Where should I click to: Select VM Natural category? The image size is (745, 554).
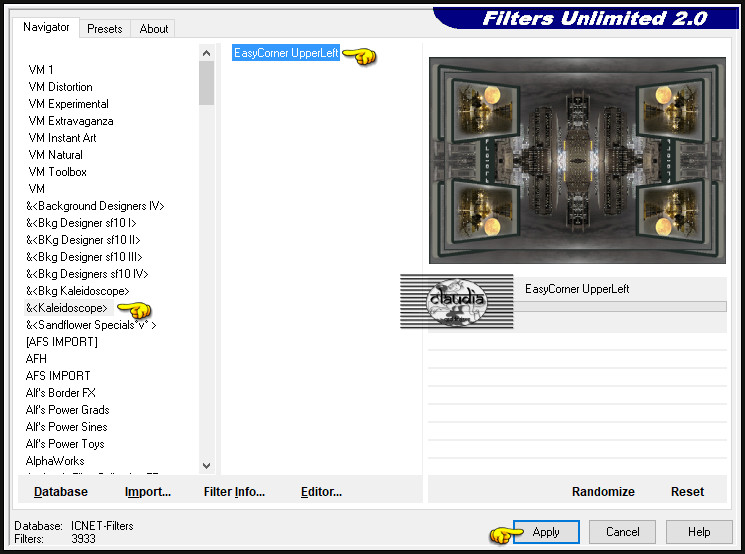[55, 155]
